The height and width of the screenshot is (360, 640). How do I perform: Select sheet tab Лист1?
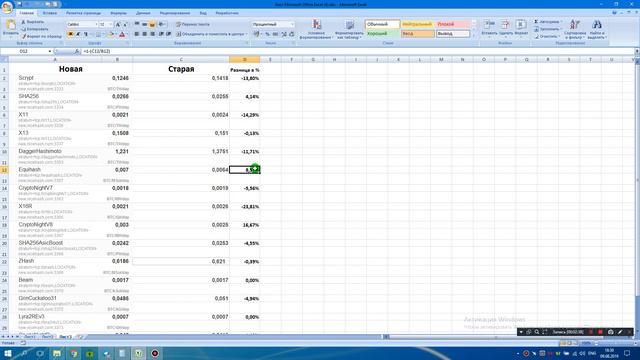click(x=30, y=337)
